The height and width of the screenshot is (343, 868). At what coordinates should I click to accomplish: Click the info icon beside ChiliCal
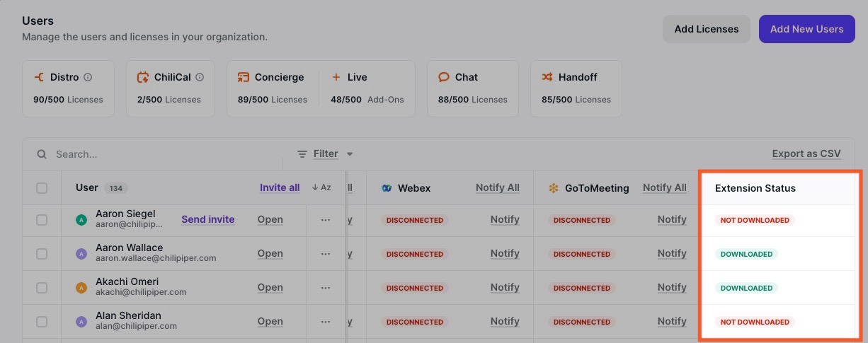pyautogui.click(x=200, y=77)
